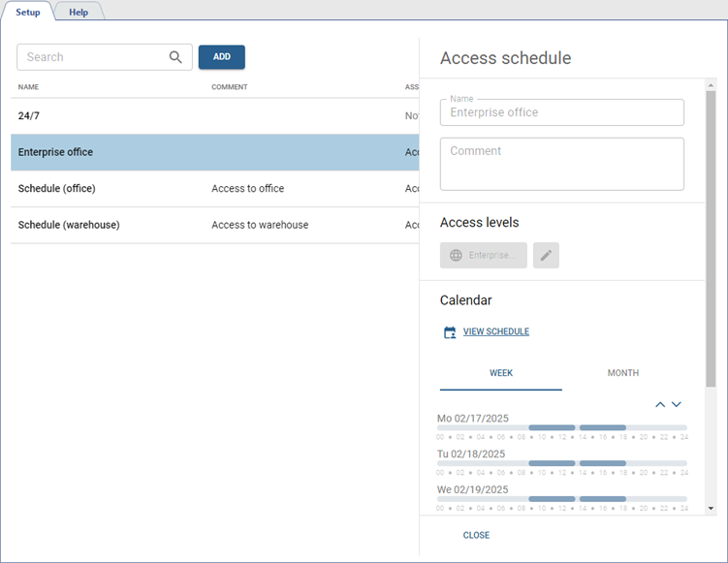Click the globe icon on Enterprise chip
The height and width of the screenshot is (563, 728).
457,255
